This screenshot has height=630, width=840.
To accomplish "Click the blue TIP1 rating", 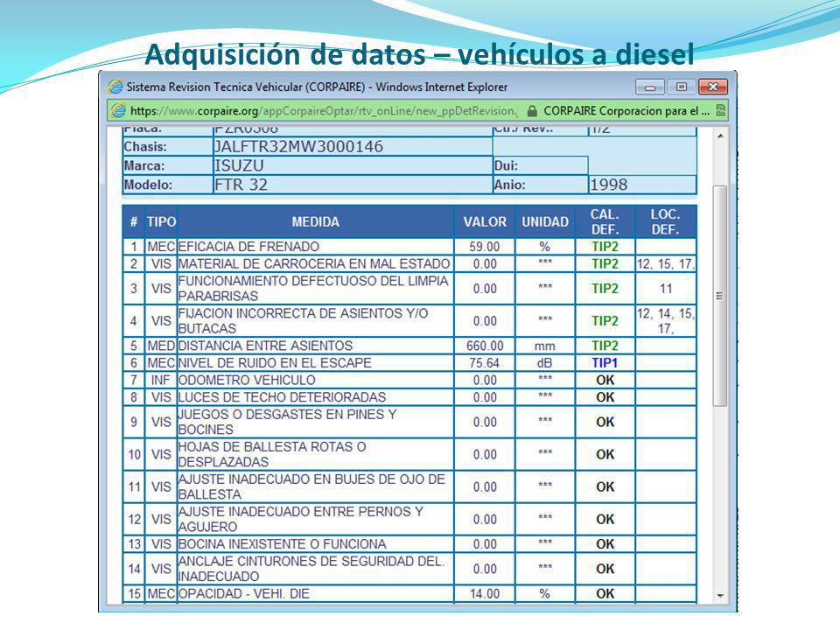I will coord(605,363).
